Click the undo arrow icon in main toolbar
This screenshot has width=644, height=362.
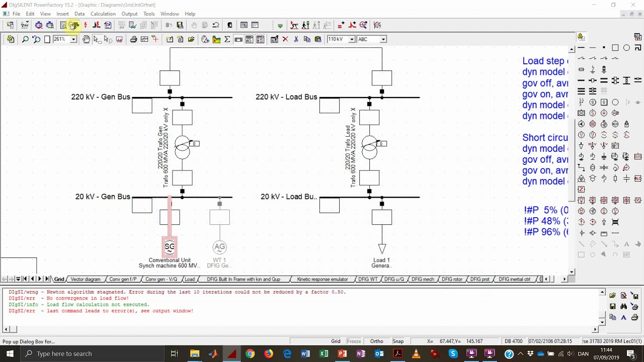216,25
